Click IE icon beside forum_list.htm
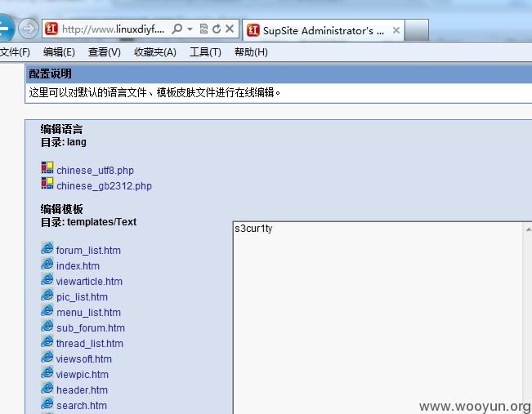 (x=47, y=248)
